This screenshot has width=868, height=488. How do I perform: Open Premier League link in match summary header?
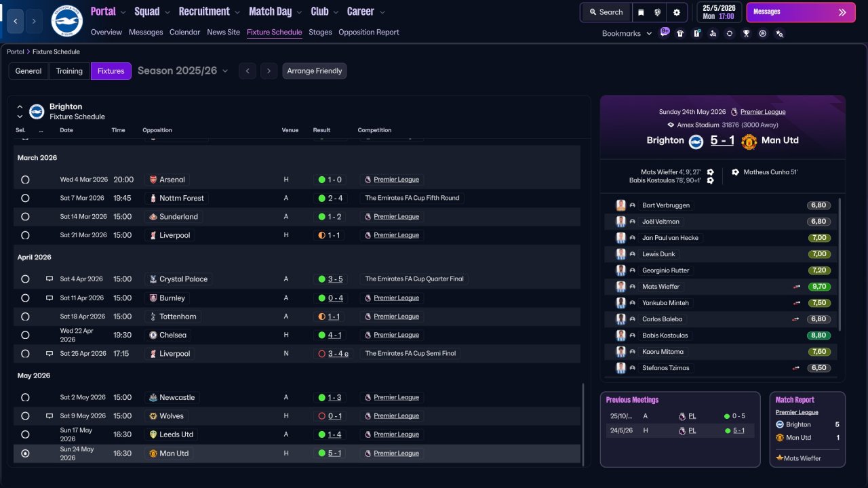(763, 112)
